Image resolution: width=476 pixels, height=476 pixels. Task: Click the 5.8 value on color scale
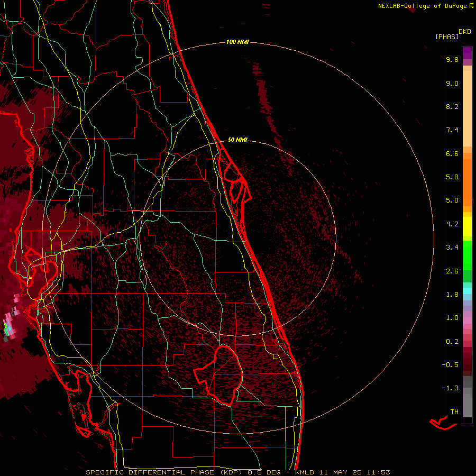click(452, 177)
